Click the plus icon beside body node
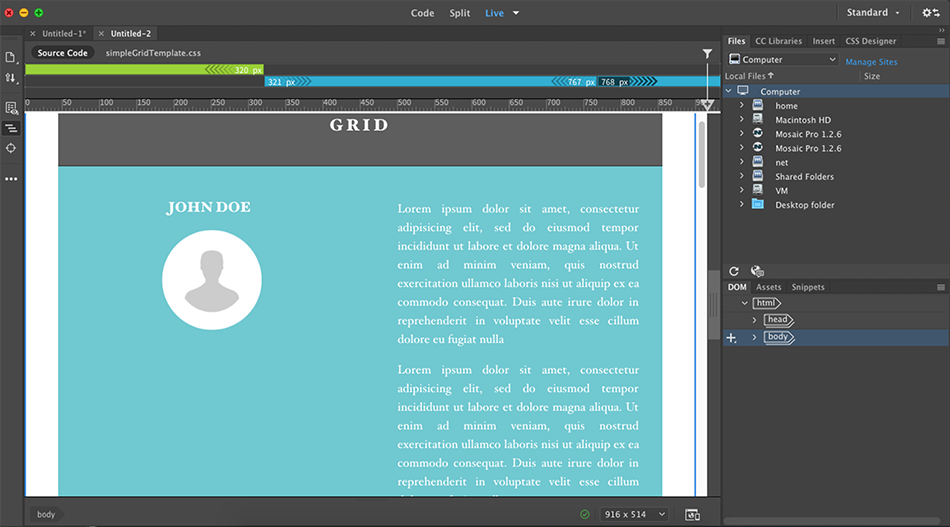 (731, 338)
